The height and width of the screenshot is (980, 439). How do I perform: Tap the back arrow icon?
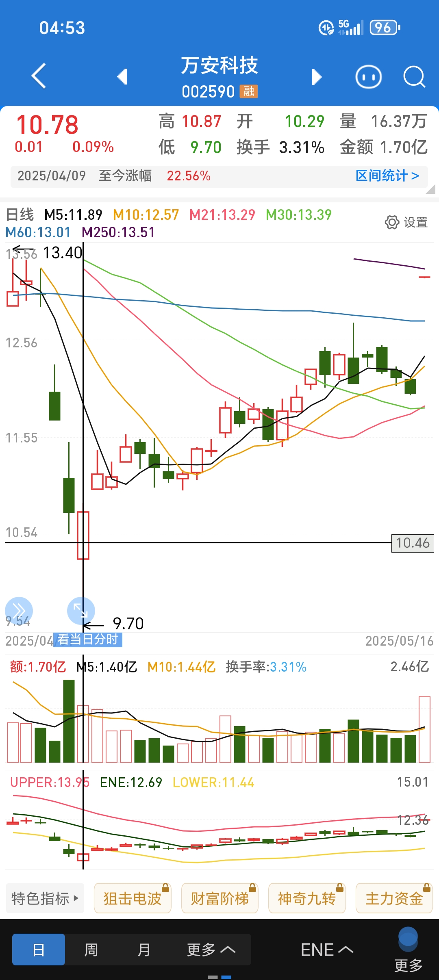coord(39,76)
